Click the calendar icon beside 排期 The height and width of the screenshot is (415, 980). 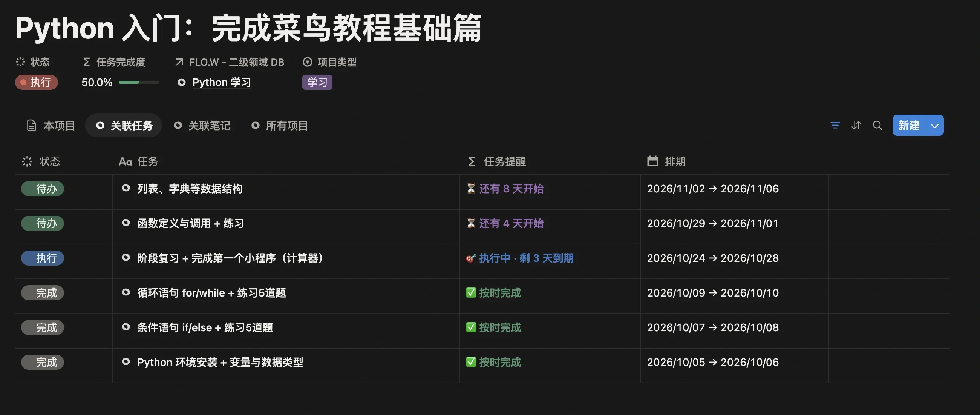pos(653,161)
